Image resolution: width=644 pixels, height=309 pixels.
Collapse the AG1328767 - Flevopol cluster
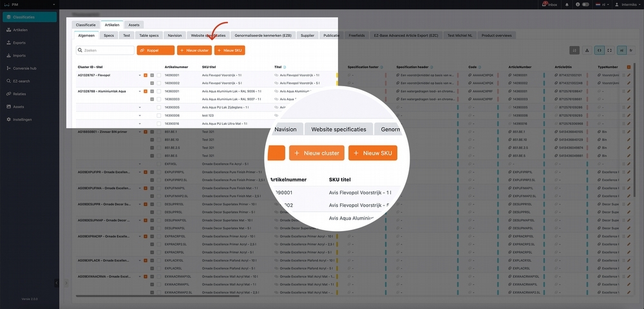click(x=140, y=75)
